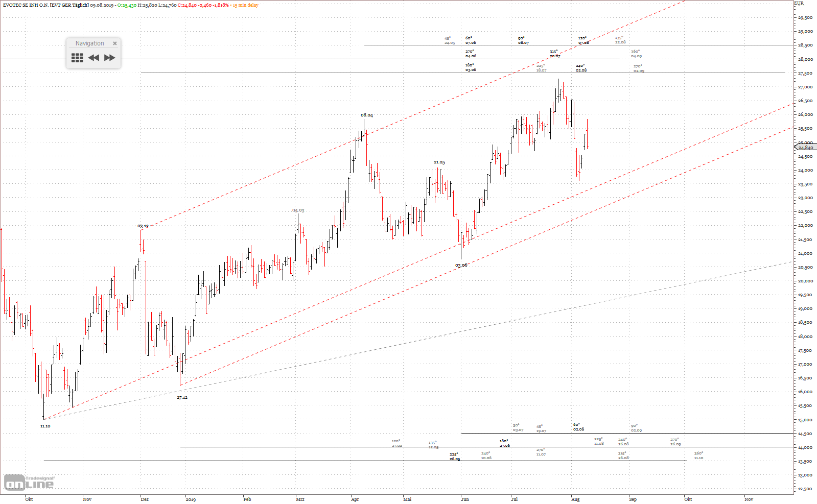Open the grid overview in the Navigation panel
817x504 pixels.
(77, 58)
